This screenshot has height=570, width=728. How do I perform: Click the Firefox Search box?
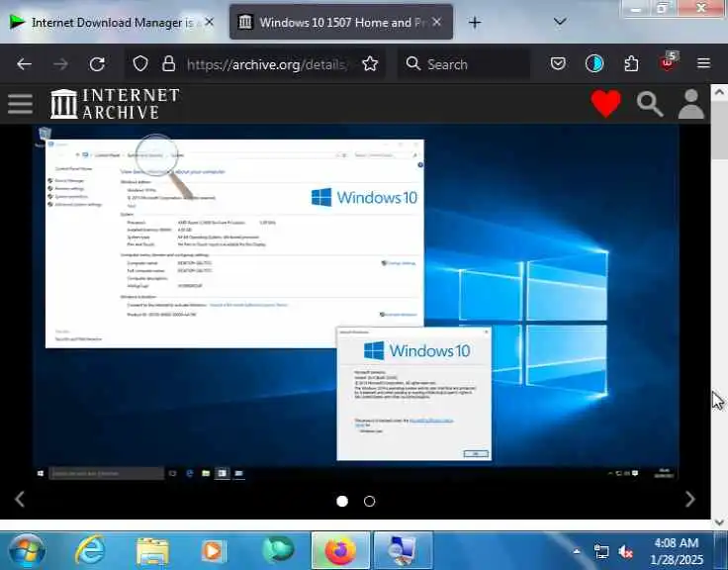pos(463,64)
